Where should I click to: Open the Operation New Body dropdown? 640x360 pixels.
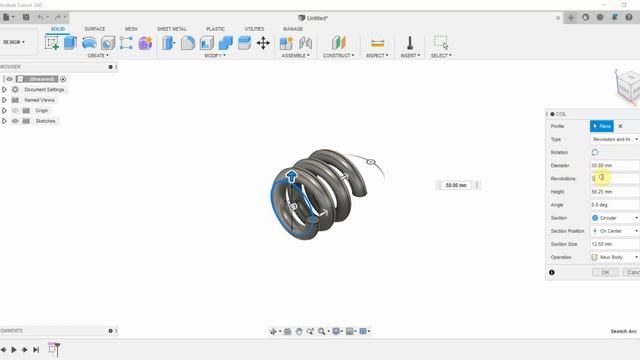615,257
